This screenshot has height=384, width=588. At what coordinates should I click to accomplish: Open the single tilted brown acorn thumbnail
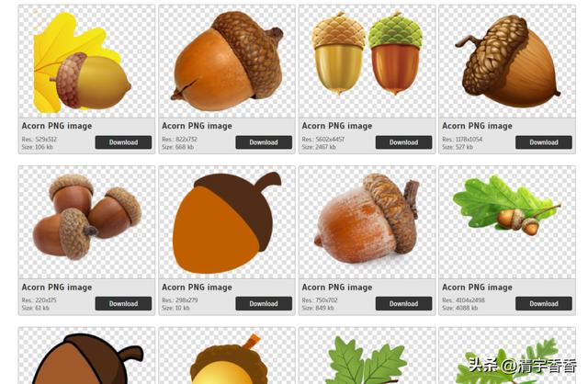[227, 61]
